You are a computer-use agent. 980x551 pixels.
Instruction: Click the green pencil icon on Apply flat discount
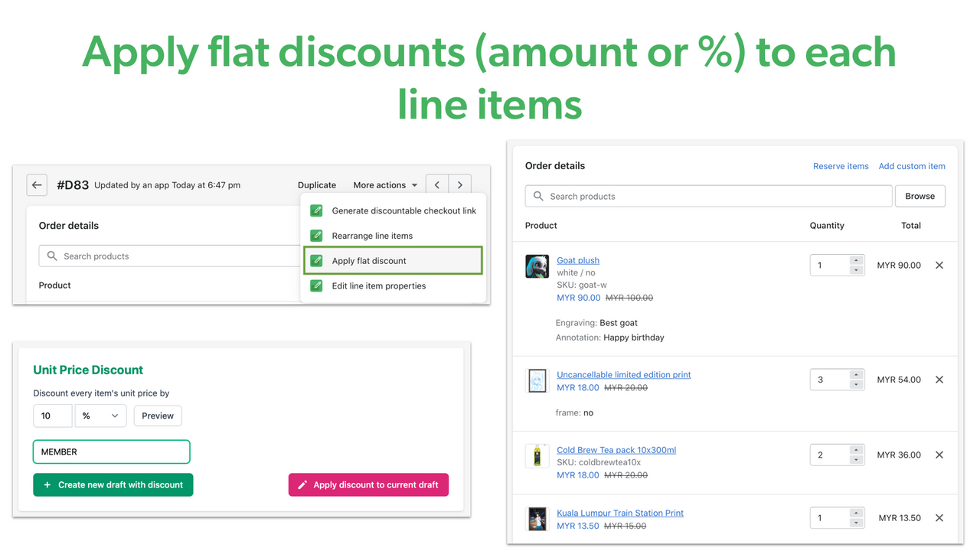pyautogui.click(x=316, y=260)
